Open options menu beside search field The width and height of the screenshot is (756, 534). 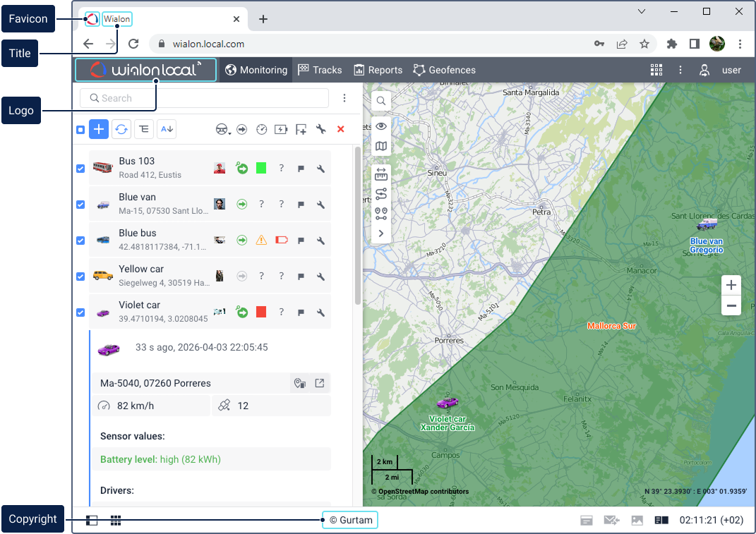tap(344, 98)
